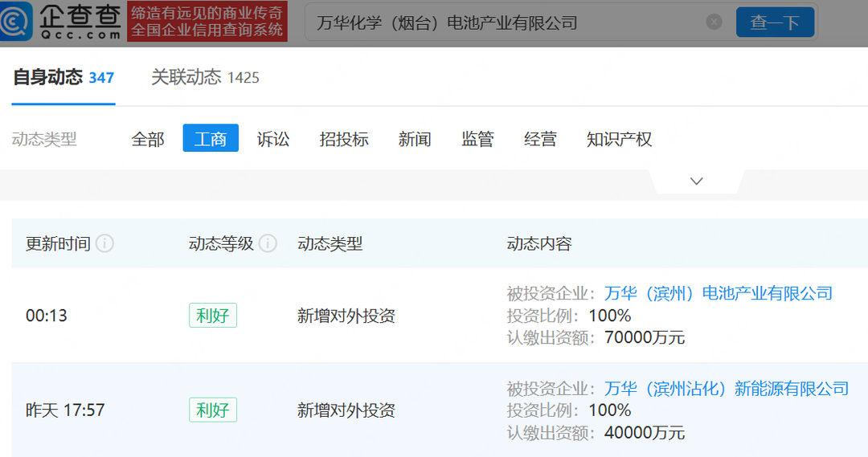Screen dimensions: 868x457
Task: Select the 经营 type filter
Action: (540, 139)
